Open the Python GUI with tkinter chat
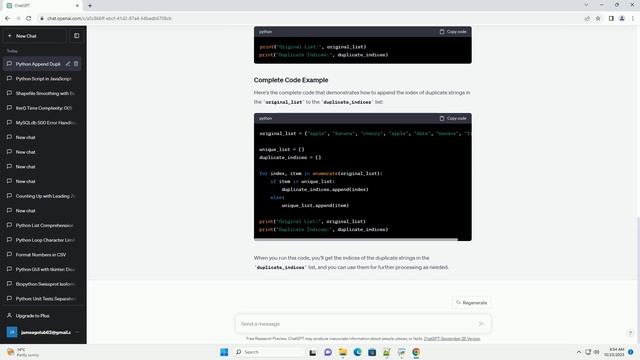 click(x=42, y=269)
